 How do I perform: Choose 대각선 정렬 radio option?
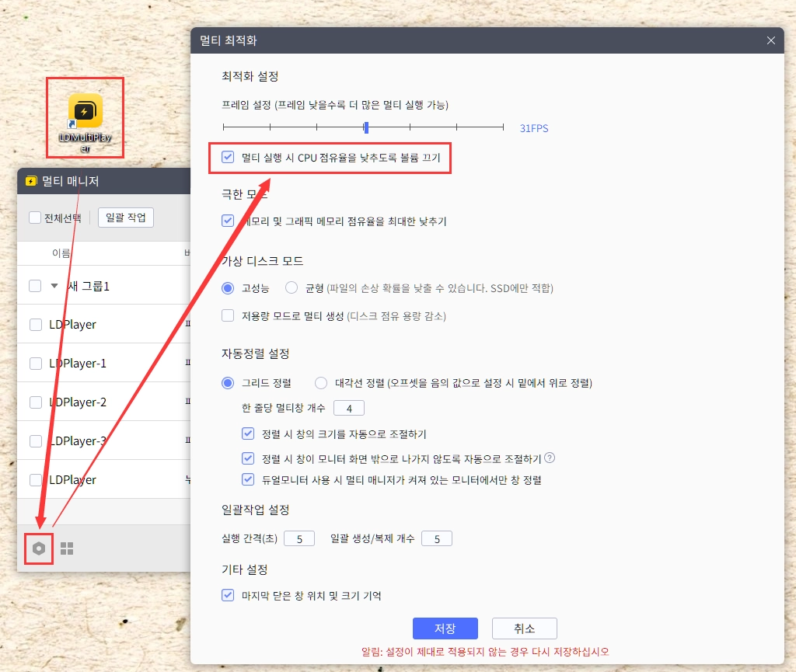click(321, 383)
